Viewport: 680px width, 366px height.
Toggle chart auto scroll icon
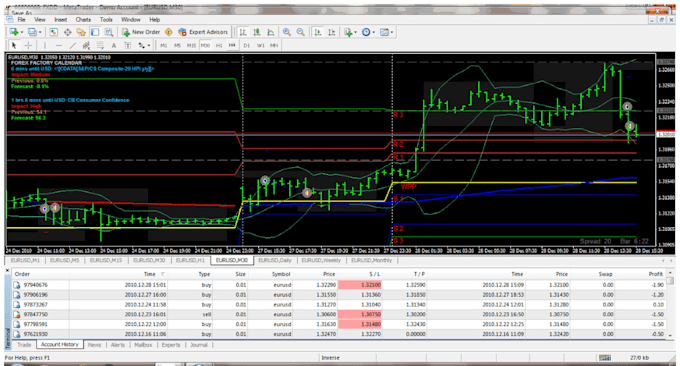[317, 32]
